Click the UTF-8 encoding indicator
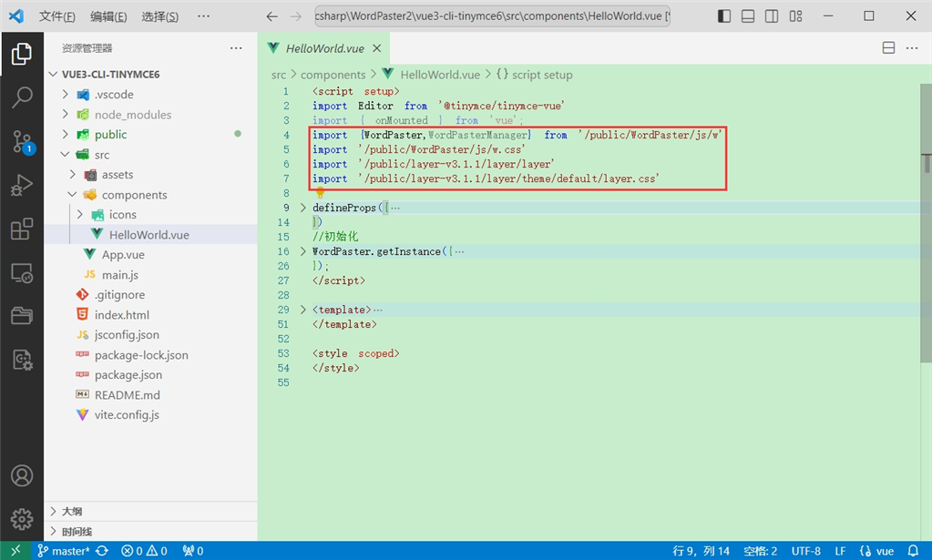 [x=806, y=550]
